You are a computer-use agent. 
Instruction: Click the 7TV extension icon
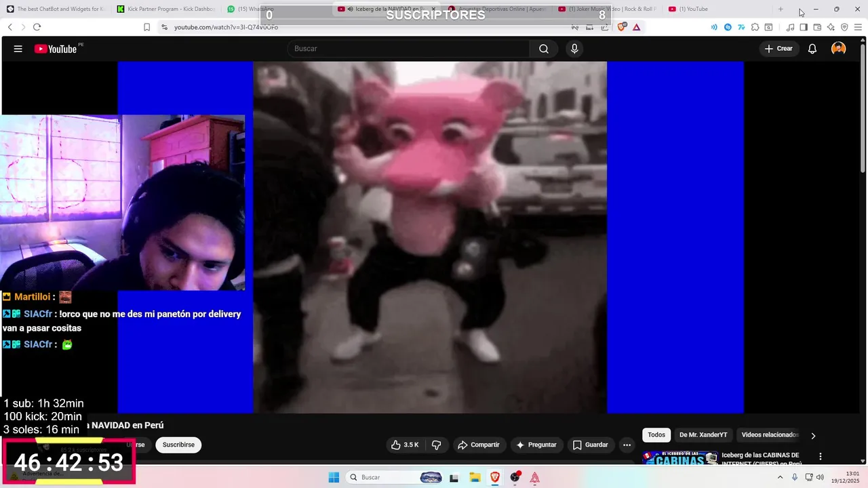point(742,27)
